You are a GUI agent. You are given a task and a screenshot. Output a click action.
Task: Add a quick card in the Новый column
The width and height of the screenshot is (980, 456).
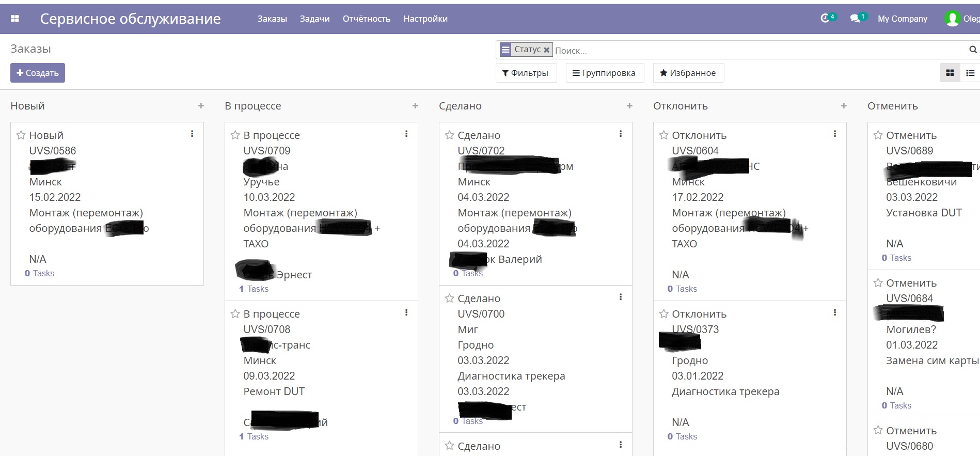[201, 106]
